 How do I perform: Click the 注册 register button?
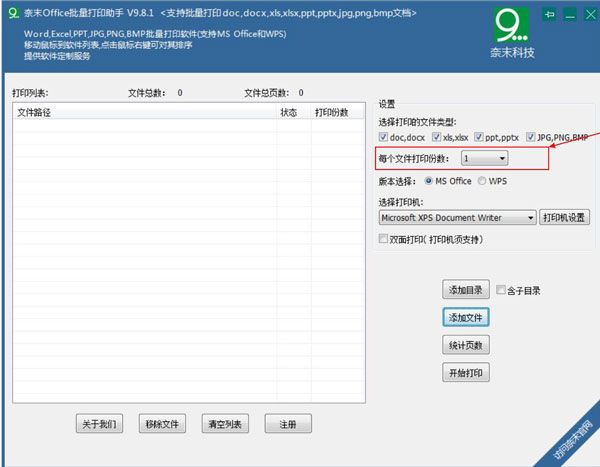pyautogui.click(x=288, y=424)
